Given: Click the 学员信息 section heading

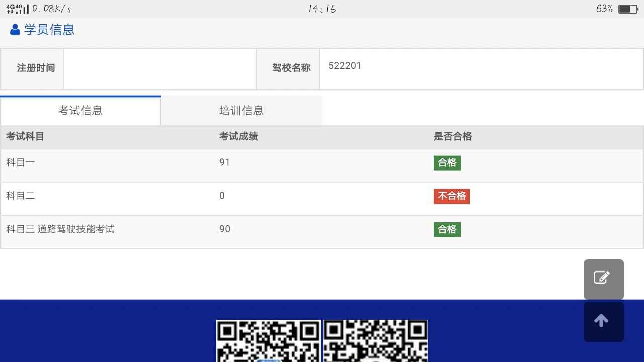Looking at the screenshot, I should pyautogui.click(x=49, y=30).
